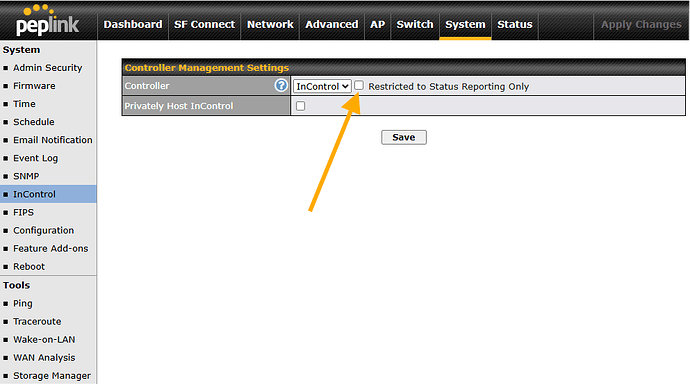This screenshot has width=690, height=384.
Task: Click the Controller Management Settings header
Action: pos(207,68)
